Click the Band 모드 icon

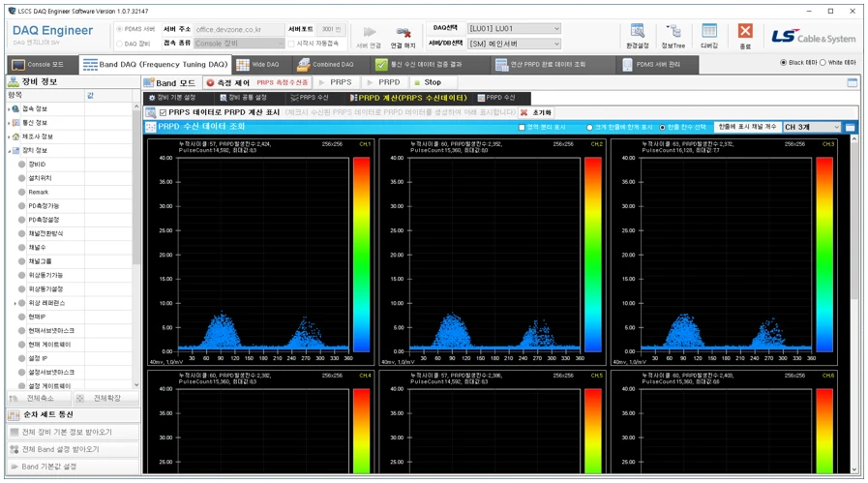point(148,82)
